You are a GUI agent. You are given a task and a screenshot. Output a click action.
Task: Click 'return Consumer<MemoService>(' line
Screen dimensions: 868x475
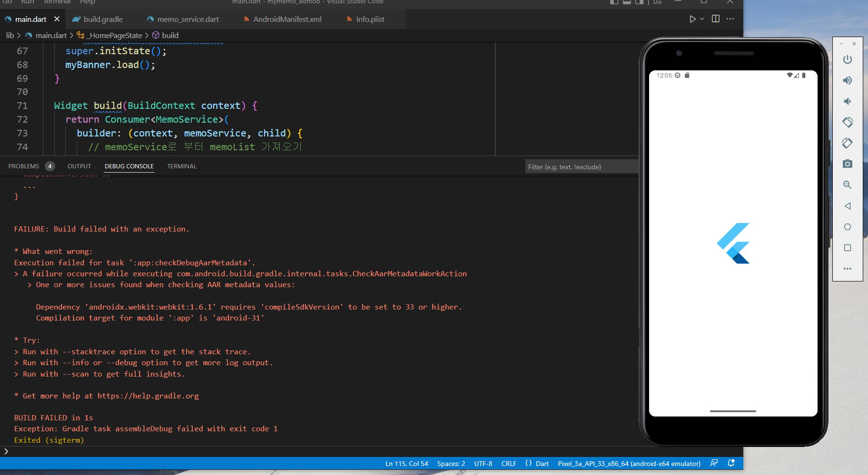[x=147, y=119]
